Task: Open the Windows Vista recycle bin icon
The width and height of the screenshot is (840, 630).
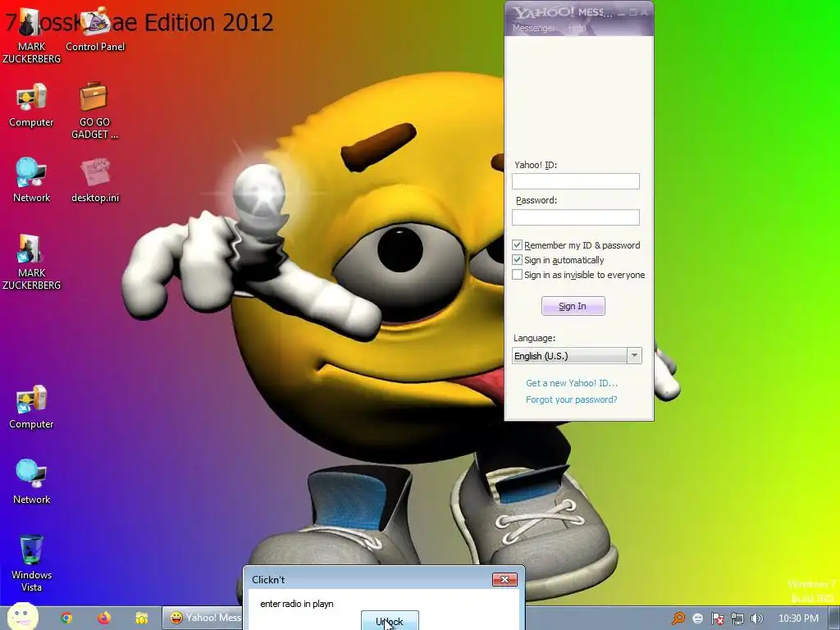Action: point(31,563)
